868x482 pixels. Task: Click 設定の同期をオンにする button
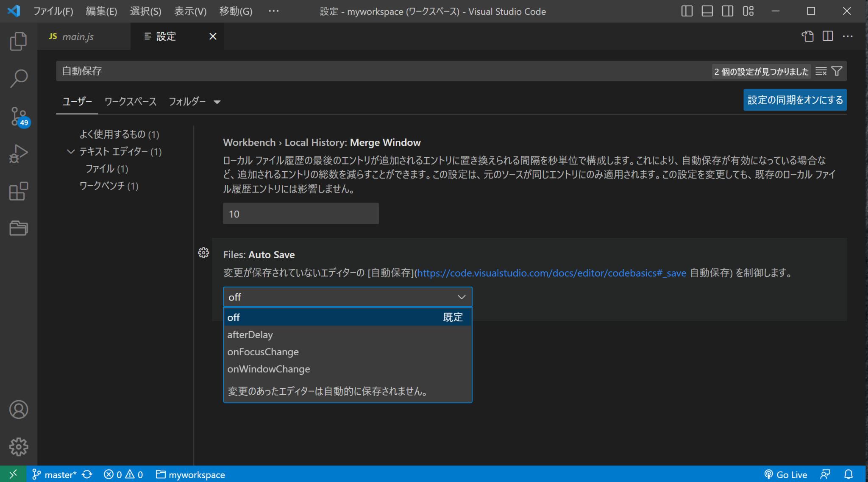[x=795, y=100]
